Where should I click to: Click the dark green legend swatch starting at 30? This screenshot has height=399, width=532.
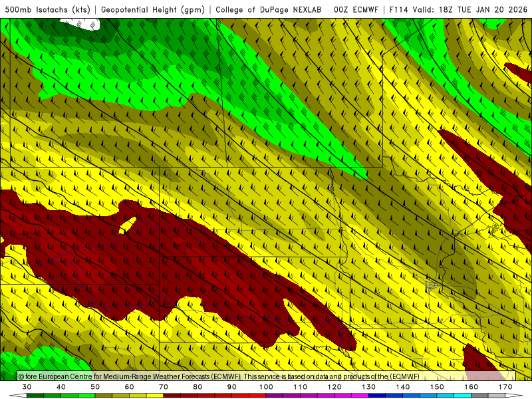pos(35,396)
